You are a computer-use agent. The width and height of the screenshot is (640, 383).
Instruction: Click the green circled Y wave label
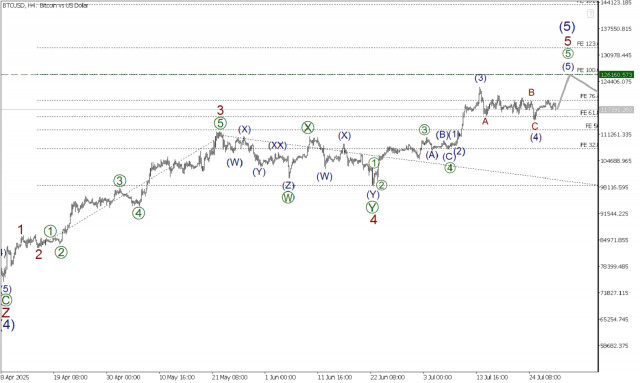tap(372, 207)
